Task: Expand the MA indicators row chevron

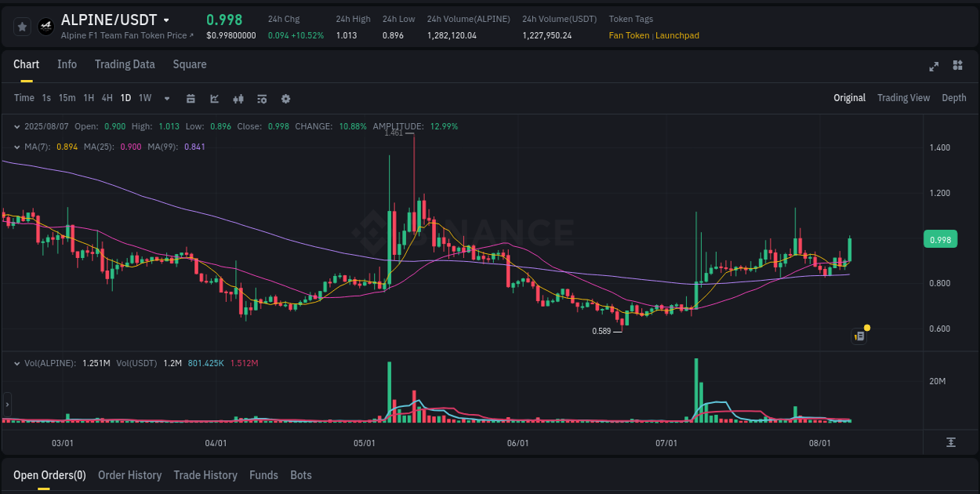Action: [17, 147]
